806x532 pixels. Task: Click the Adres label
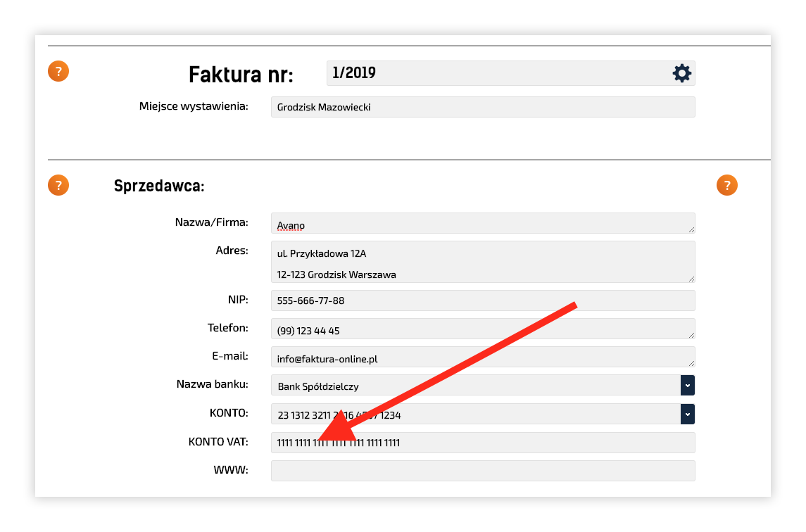[232, 251]
